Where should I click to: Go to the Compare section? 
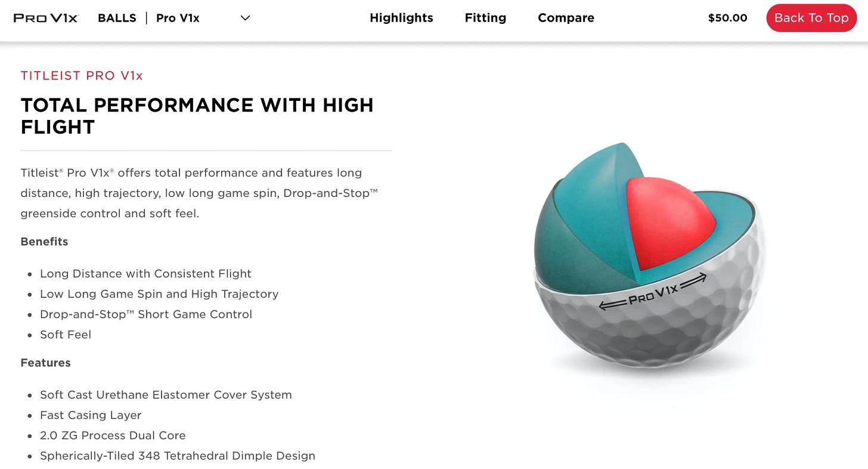click(x=566, y=18)
